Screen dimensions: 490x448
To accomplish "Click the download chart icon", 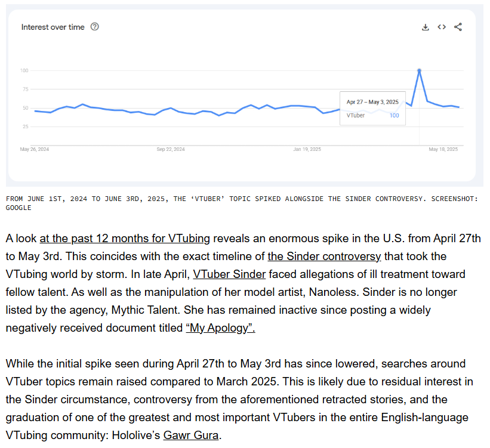I will pos(425,27).
